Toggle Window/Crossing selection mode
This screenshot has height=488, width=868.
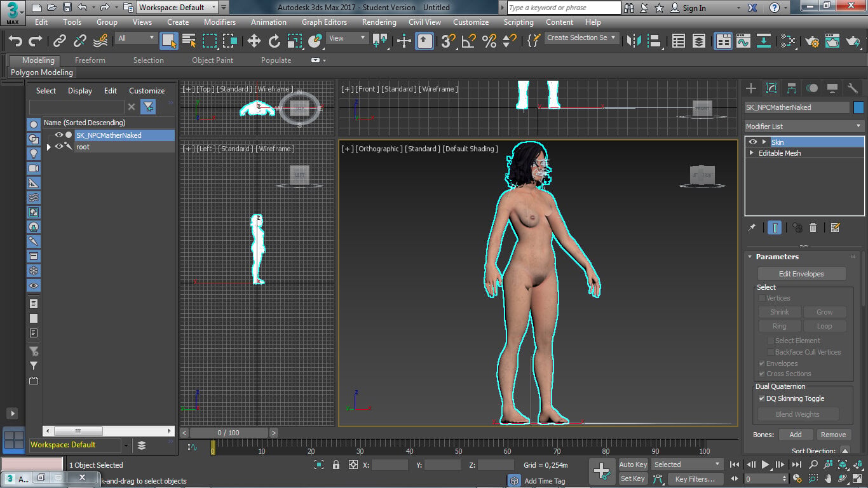click(230, 41)
